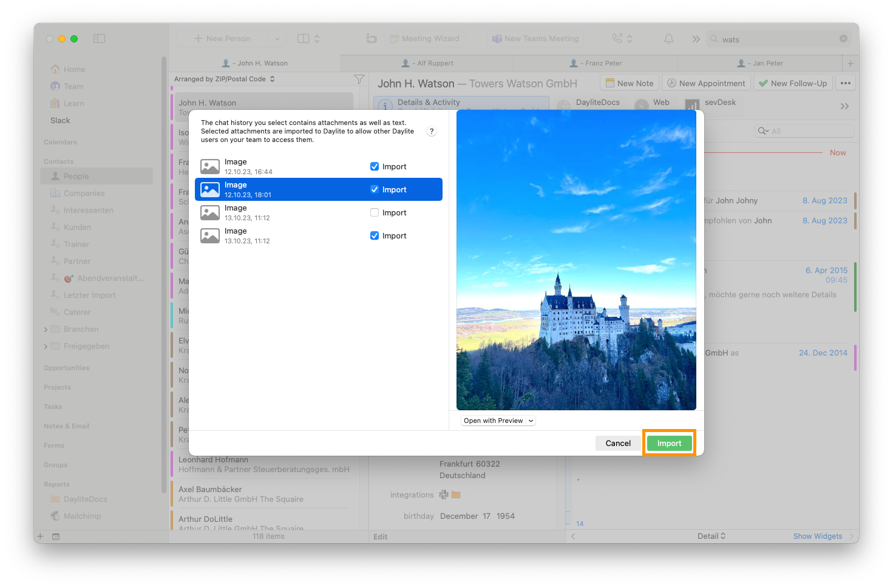This screenshot has height=588, width=893.
Task: Expand Freigegeben folder
Action: (x=46, y=346)
